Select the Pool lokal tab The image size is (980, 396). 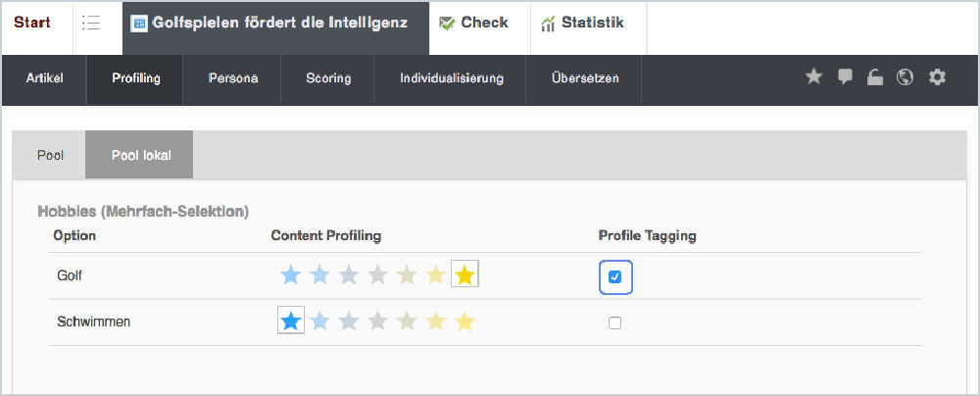tap(141, 155)
